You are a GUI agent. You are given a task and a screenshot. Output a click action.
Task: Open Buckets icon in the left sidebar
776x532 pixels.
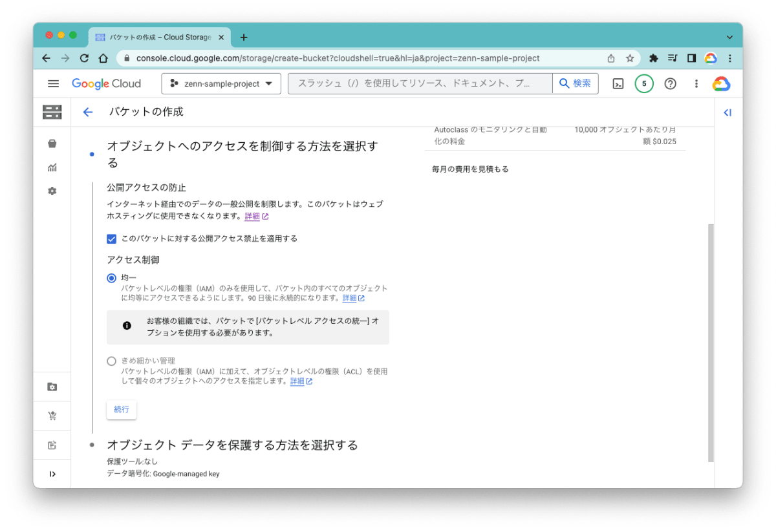point(52,144)
